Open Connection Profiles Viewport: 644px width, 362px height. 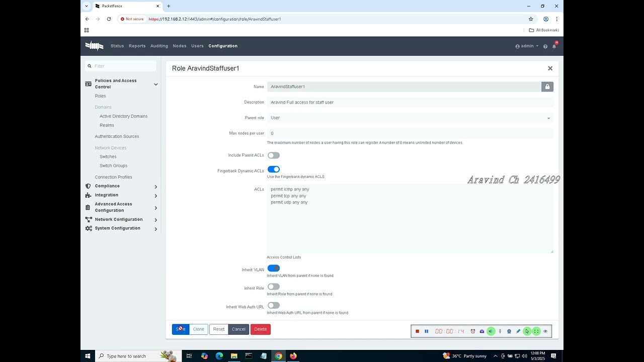pos(113,177)
